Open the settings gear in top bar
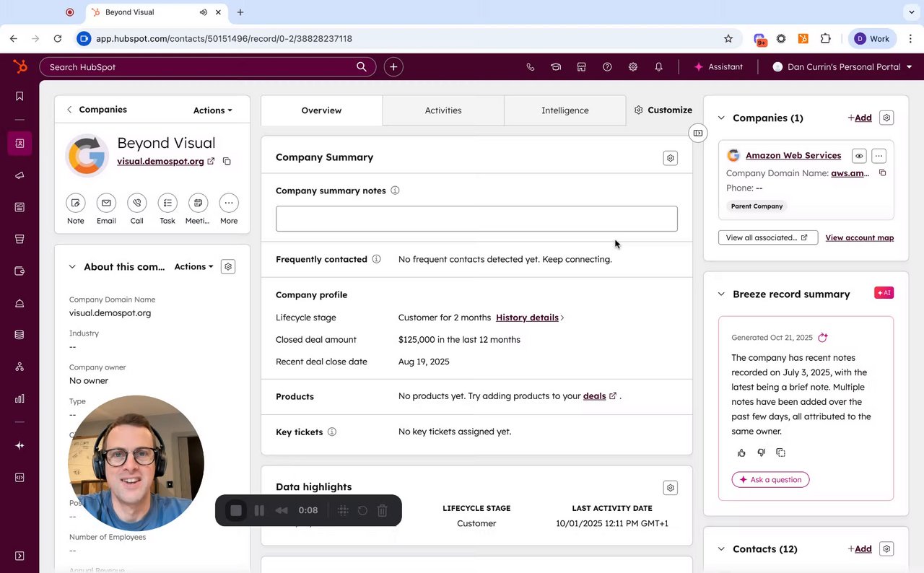This screenshot has height=573, width=924. point(633,66)
